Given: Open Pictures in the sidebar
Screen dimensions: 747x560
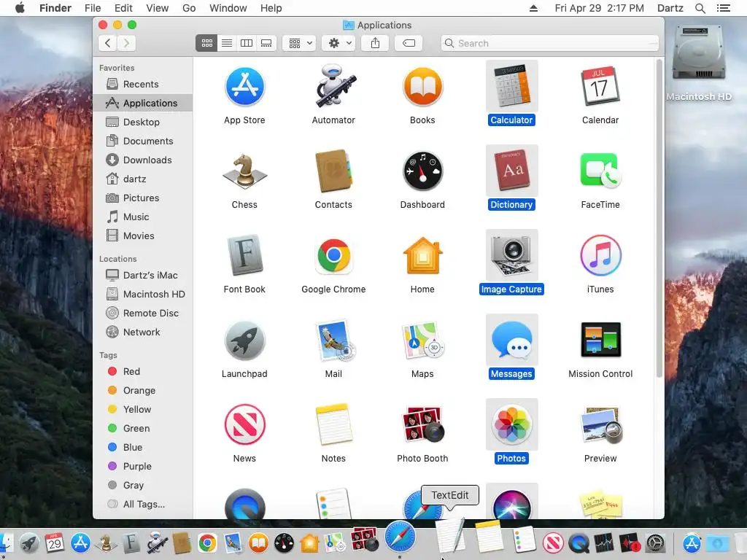Looking at the screenshot, I should coord(143,198).
